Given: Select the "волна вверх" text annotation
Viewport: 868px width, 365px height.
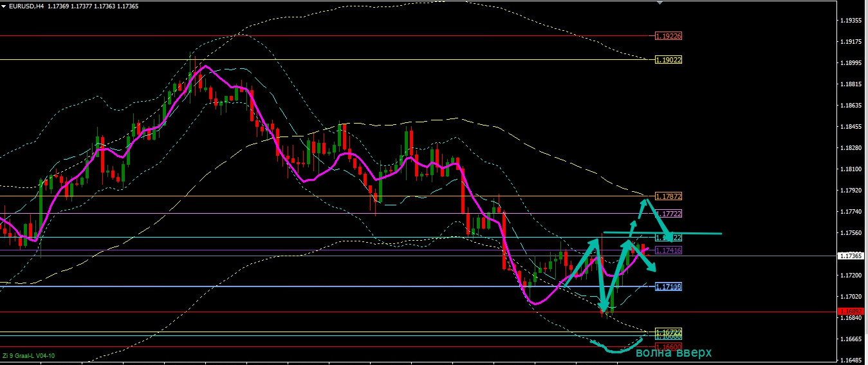Looking at the screenshot, I should (x=673, y=353).
